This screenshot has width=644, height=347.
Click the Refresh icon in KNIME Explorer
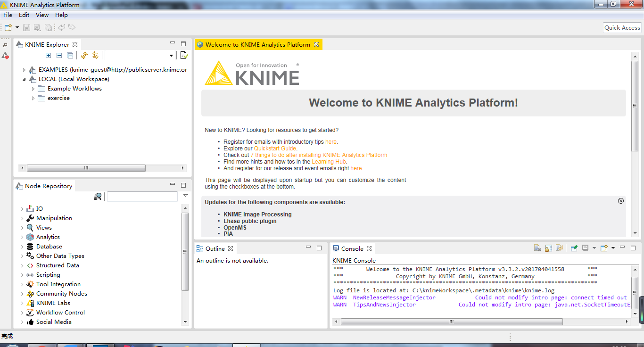pos(84,56)
